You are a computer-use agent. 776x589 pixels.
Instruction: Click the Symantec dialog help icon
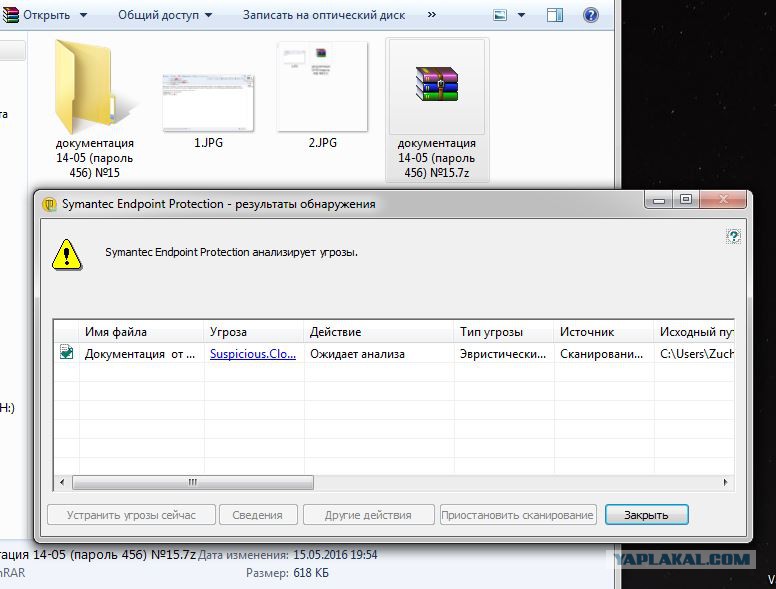click(733, 237)
